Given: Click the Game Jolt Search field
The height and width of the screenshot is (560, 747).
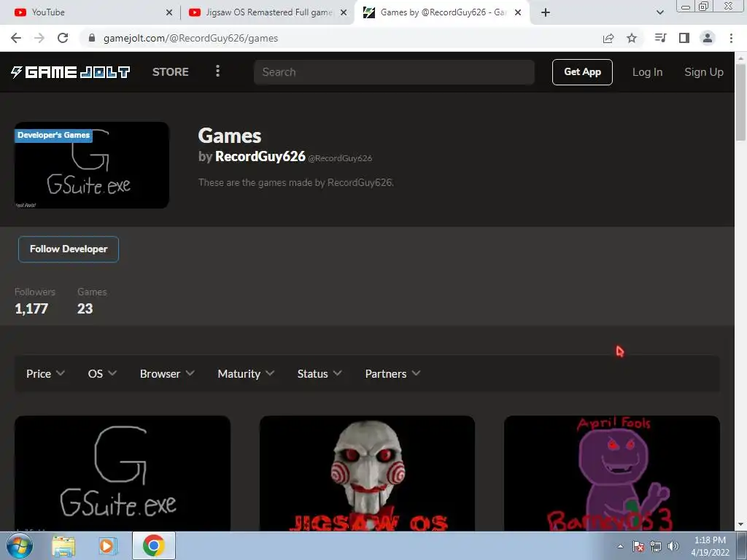Looking at the screenshot, I should 394,72.
